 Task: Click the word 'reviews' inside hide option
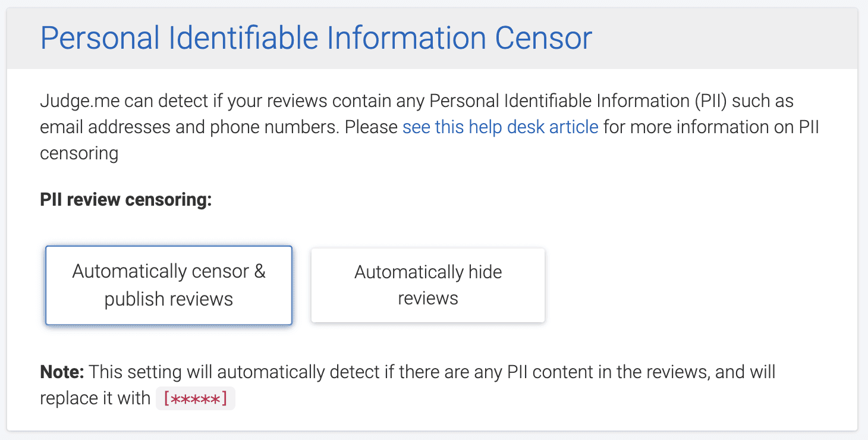pos(427,298)
